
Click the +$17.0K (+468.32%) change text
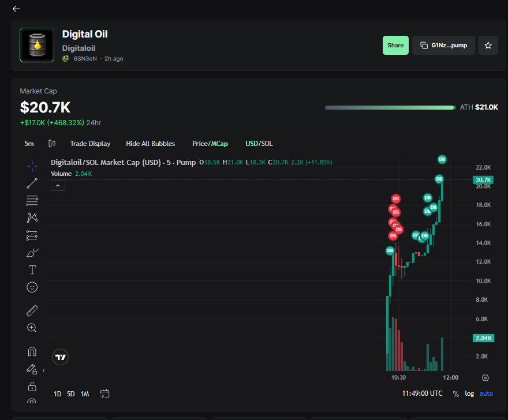[x=52, y=123]
